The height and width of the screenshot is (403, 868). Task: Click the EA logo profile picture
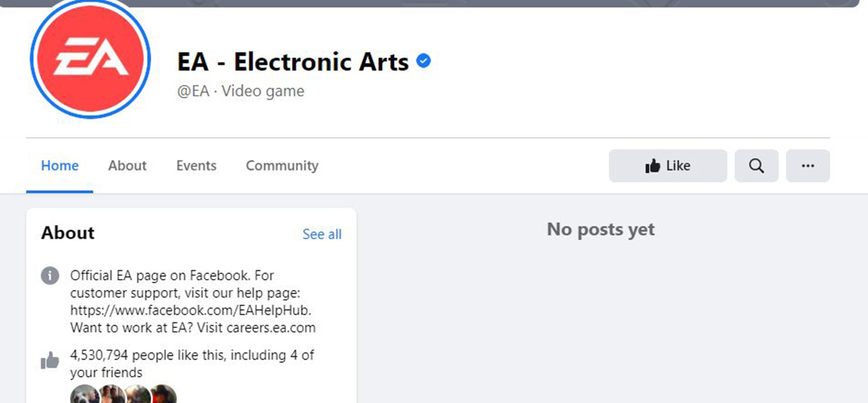coord(90,60)
